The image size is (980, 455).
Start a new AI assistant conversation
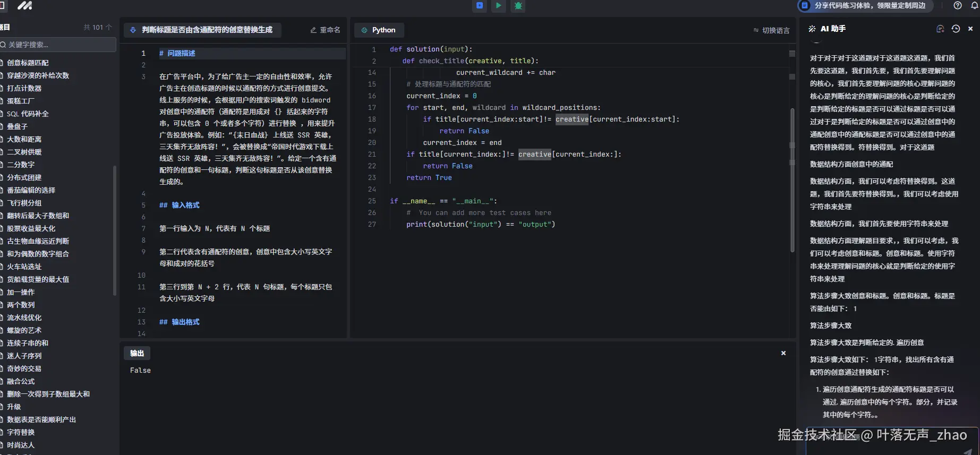940,29
